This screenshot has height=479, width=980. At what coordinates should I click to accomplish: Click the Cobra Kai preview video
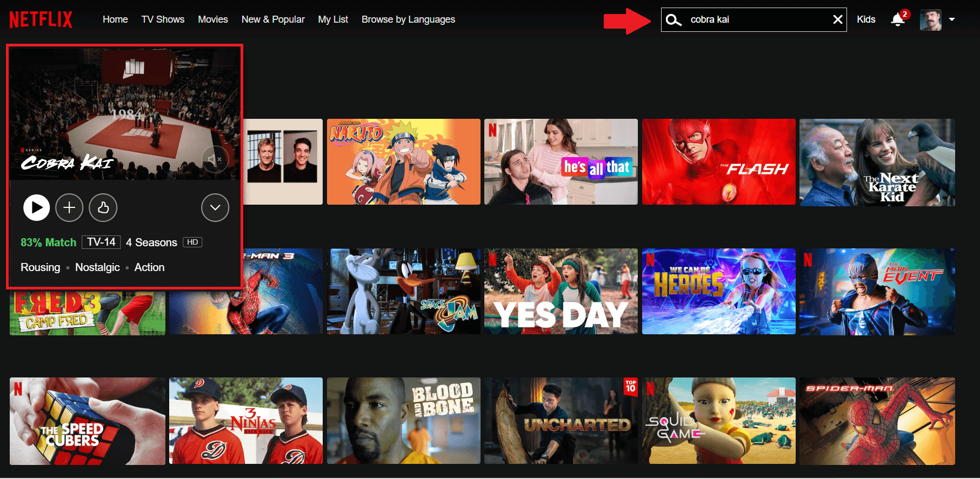pyautogui.click(x=124, y=114)
